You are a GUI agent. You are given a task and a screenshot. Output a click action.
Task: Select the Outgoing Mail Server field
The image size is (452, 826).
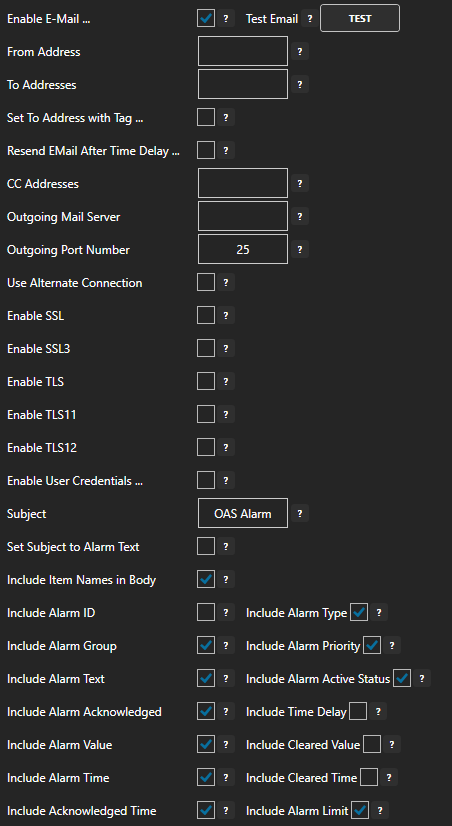coord(243,216)
